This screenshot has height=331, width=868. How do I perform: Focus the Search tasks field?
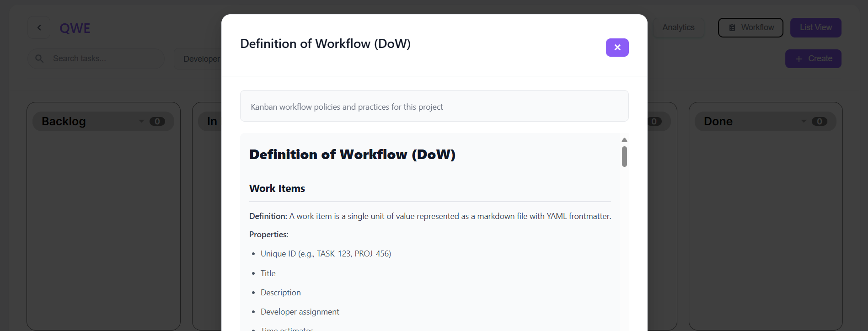[x=105, y=59]
